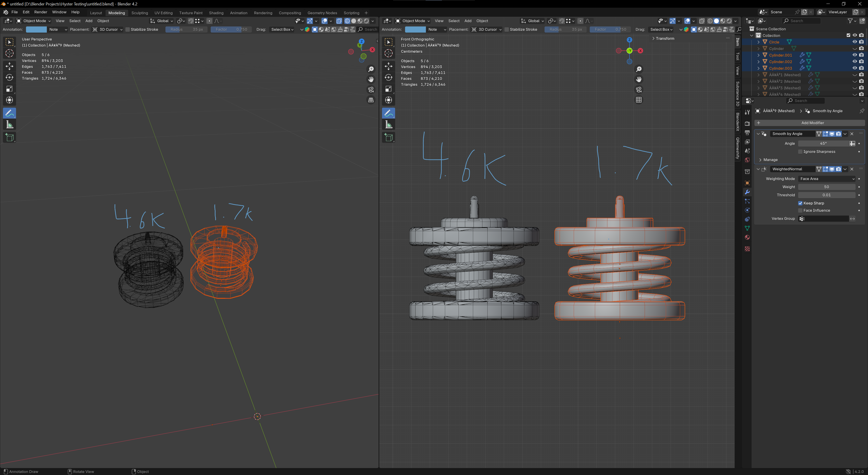
Task: Uncheck the Keep Sharp option
Action: click(x=800, y=203)
